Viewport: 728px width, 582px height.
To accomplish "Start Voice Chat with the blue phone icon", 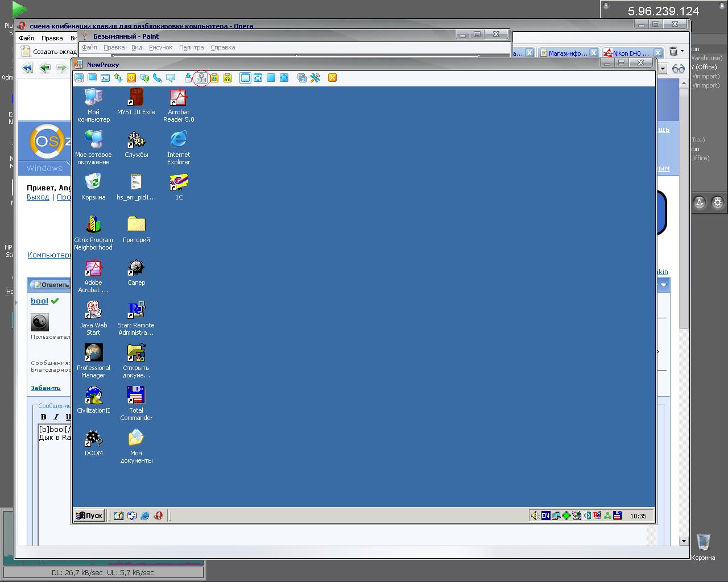I will pos(158,78).
